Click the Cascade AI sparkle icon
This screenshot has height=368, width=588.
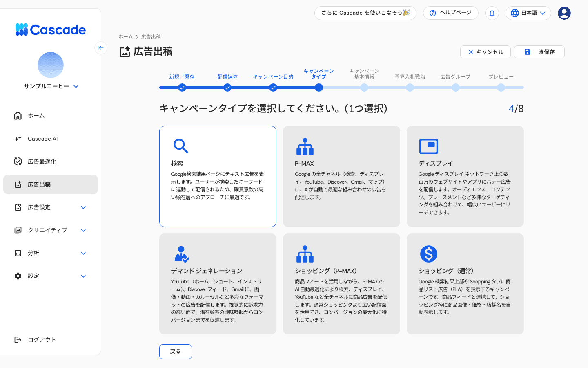click(18, 139)
